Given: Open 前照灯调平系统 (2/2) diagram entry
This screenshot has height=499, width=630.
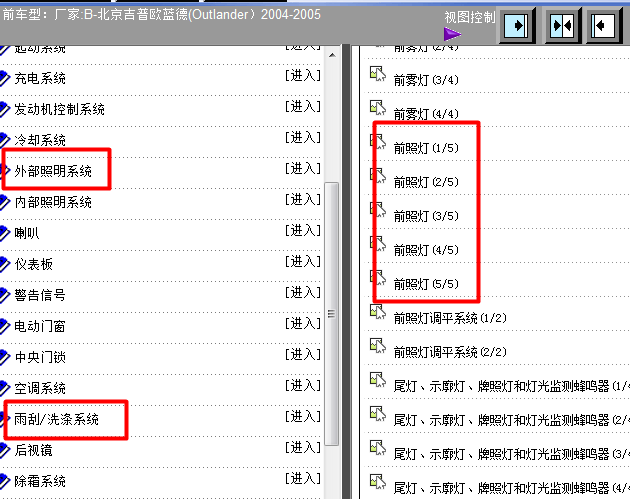Looking at the screenshot, I should (450, 352).
